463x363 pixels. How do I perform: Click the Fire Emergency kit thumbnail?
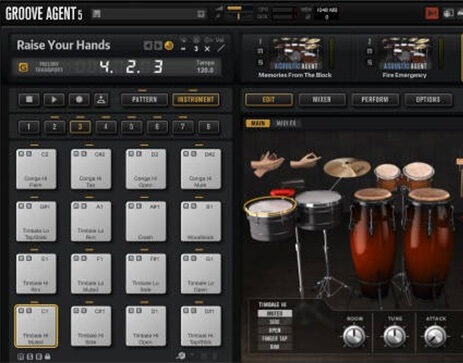(405, 53)
